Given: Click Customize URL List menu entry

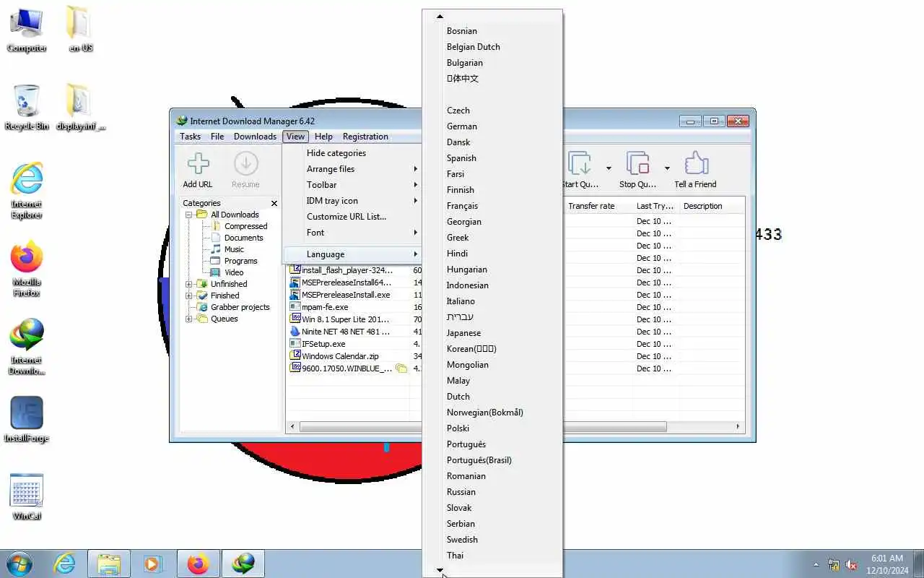Looking at the screenshot, I should [x=352, y=217].
